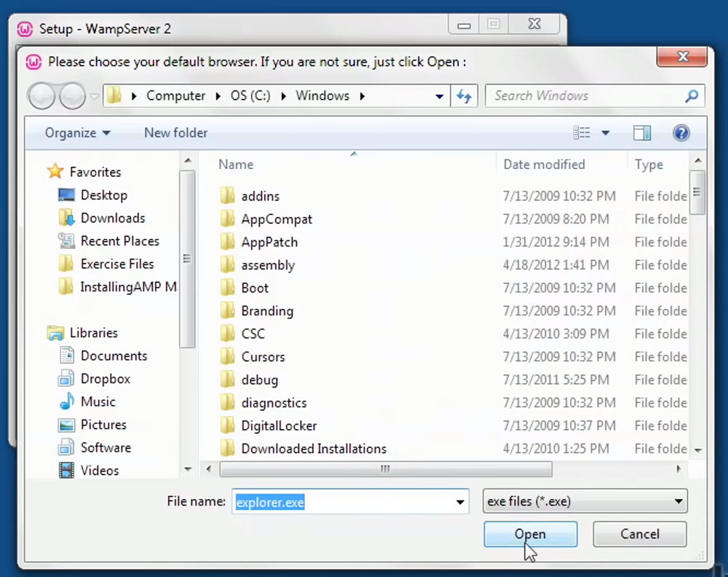728x577 pixels.
Task: Select OS (C:) in the address breadcrumb
Action: coord(250,95)
